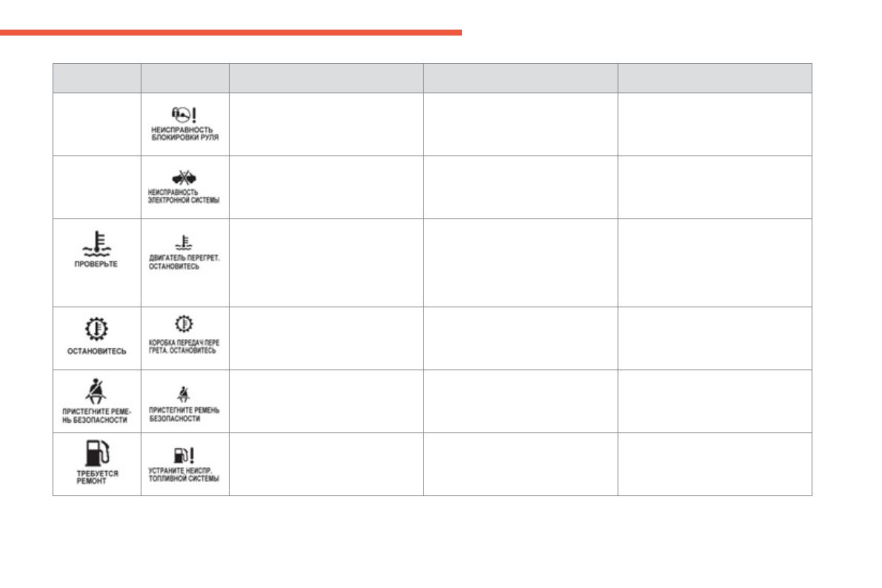Click the steering lock fault warning icon
882x588 pixels.
[x=185, y=116]
